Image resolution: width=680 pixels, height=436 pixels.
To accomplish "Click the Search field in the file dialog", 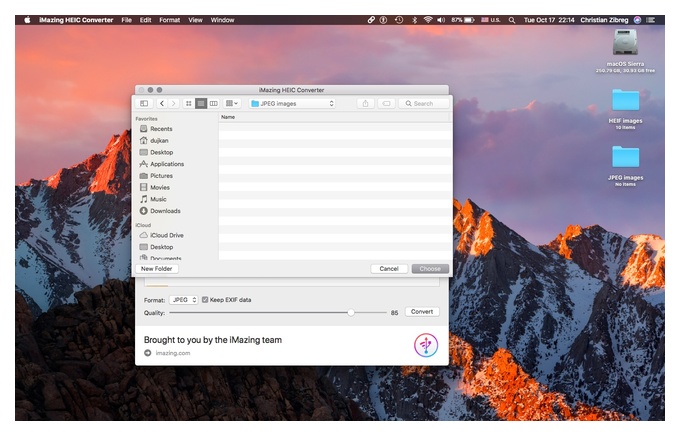I will [424, 103].
